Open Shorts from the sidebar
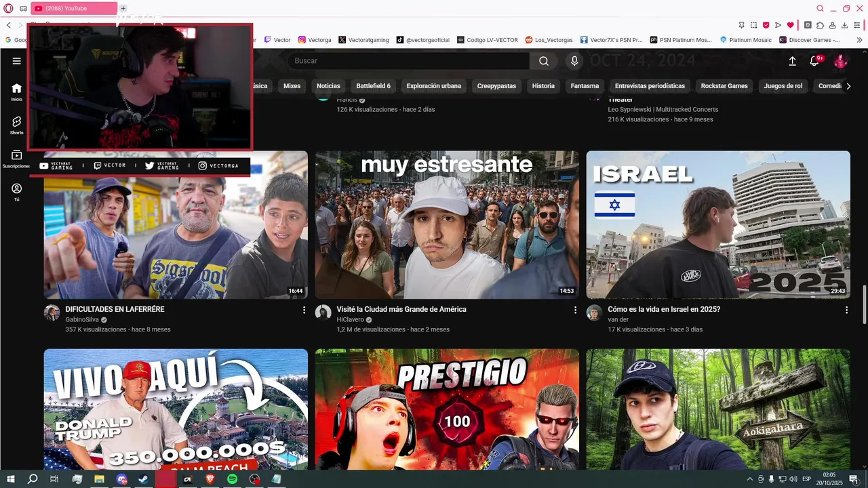 (x=16, y=125)
